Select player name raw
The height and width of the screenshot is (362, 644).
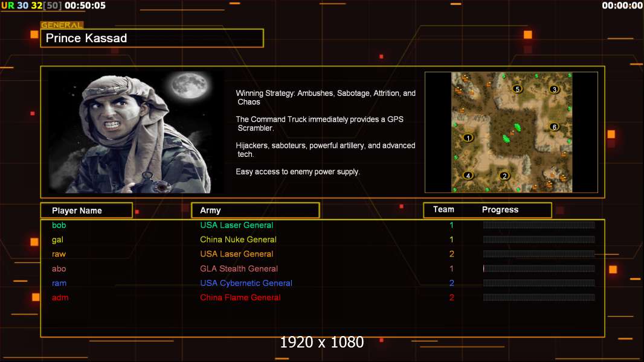click(x=59, y=254)
